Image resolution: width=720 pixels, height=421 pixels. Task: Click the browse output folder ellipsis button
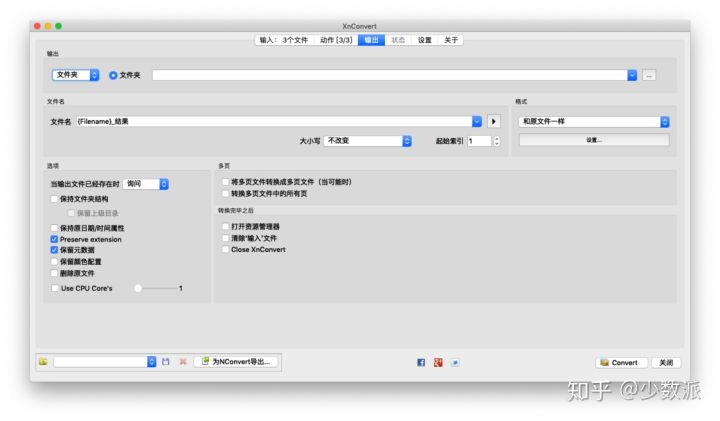point(649,75)
